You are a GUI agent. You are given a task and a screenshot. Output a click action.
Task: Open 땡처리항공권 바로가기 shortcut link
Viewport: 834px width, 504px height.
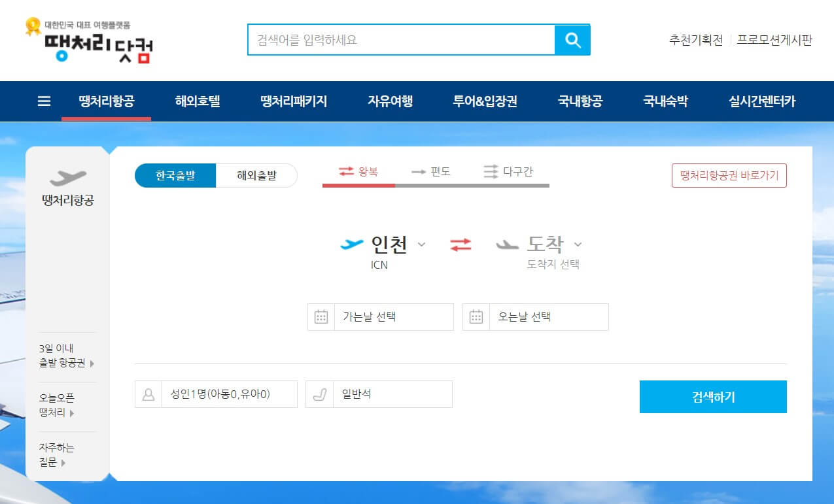coord(729,175)
